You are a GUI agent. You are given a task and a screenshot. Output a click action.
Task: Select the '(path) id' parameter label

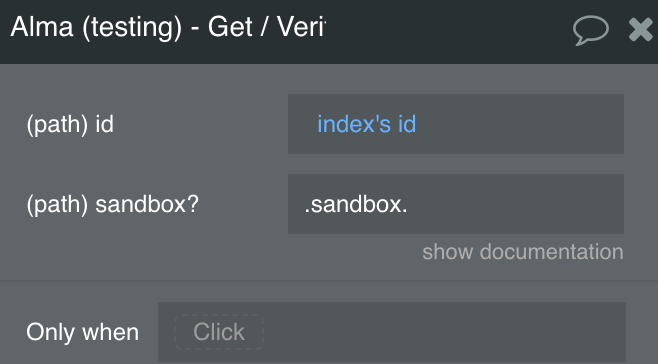(x=70, y=124)
